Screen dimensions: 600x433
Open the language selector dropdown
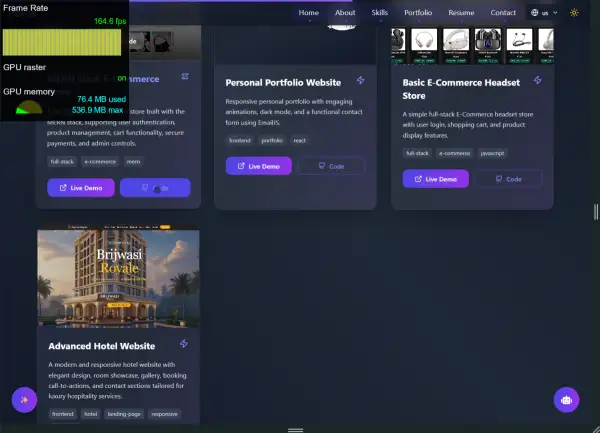tap(543, 13)
